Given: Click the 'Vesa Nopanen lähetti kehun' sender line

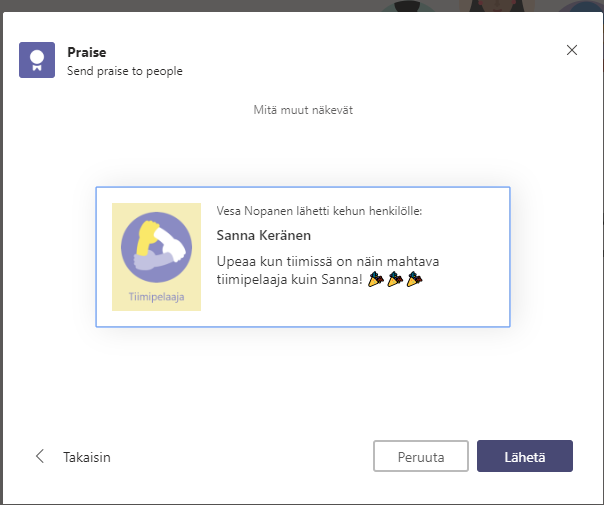Looking at the screenshot, I should pos(319,211).
